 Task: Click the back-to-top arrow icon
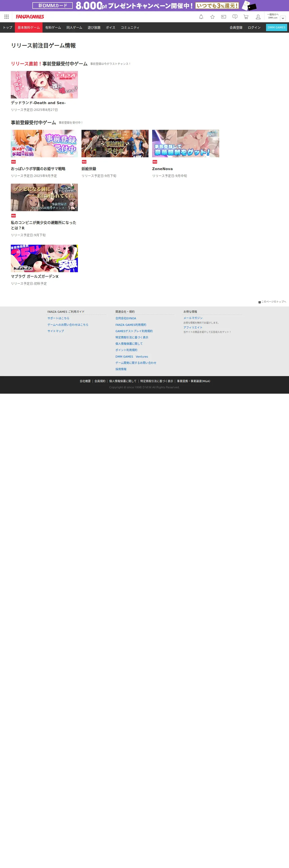[x=259, y=302]
